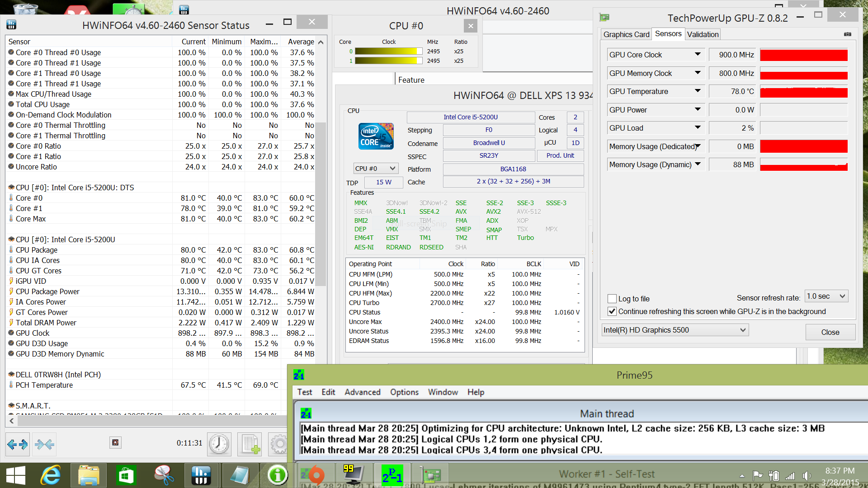Image resolution: width=868 pixels, height=488 pixels.
Task: Open the CPU #0 selection dropdown
Action: 376,169
